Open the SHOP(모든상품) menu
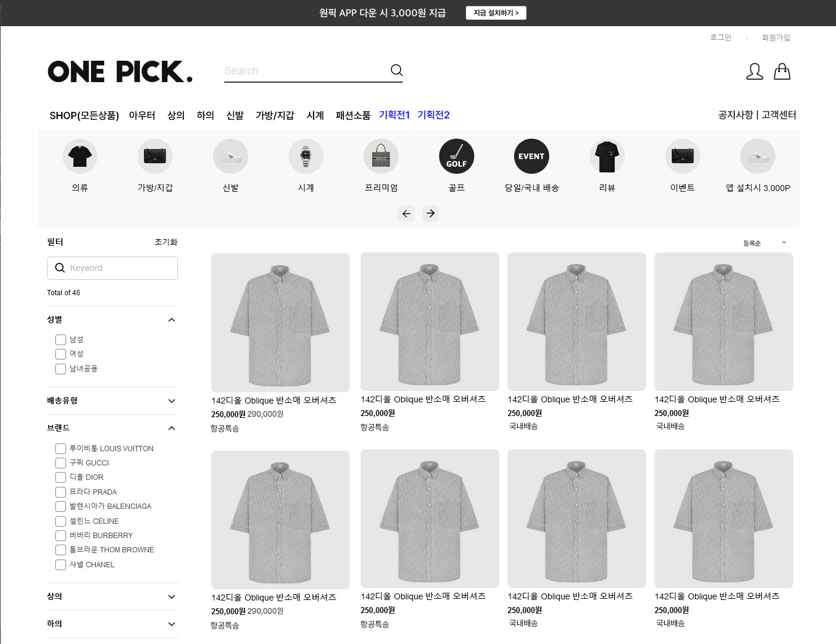 point(84,115)
